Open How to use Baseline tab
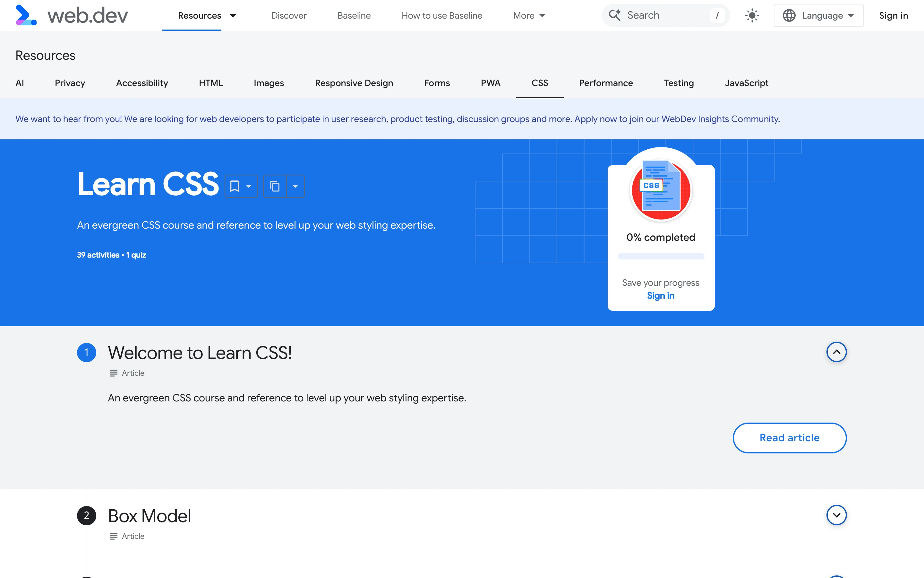 click(x=442, y=16)
